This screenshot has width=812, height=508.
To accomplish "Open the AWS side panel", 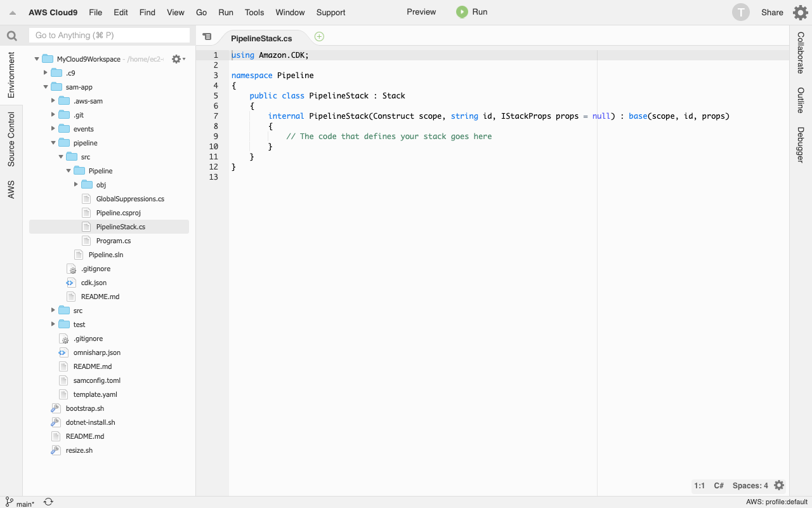I will [11, 189].
